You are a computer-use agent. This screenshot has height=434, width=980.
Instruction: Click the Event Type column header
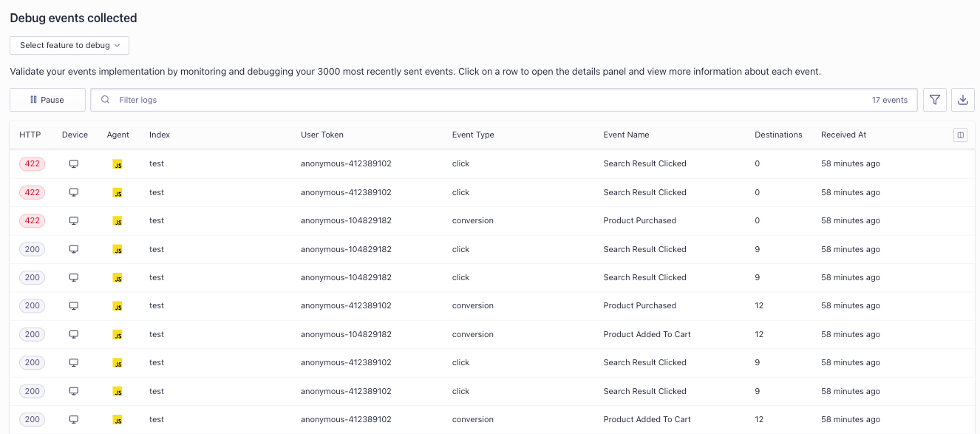[x=472, y=135]
